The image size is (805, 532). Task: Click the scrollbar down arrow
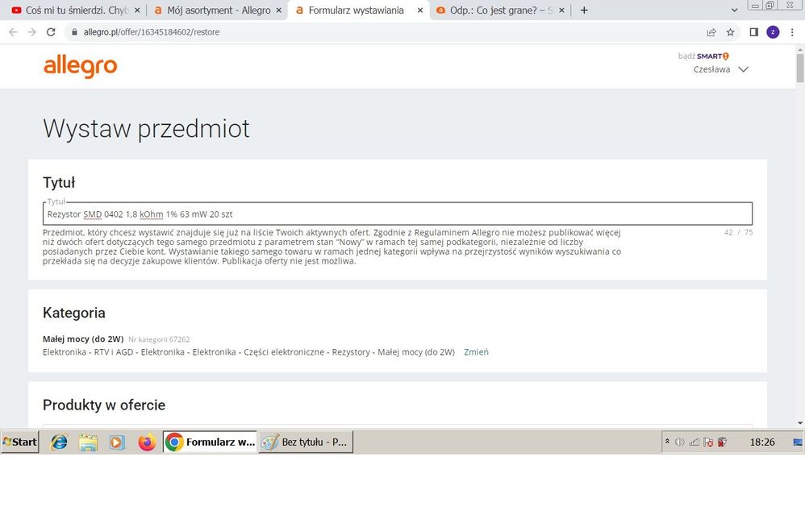(x=800, y=423)
